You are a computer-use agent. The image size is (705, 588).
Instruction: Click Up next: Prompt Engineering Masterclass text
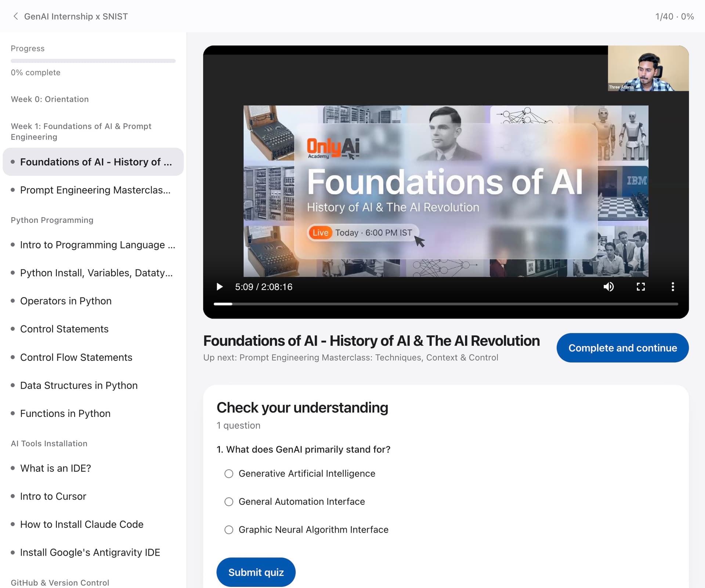(x=351, y=357)
